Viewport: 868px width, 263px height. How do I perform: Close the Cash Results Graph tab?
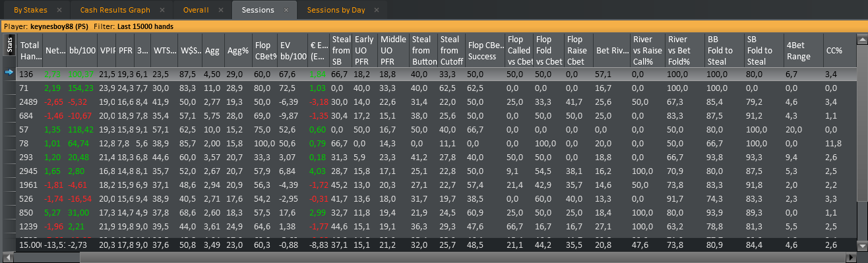click(163, 11)
